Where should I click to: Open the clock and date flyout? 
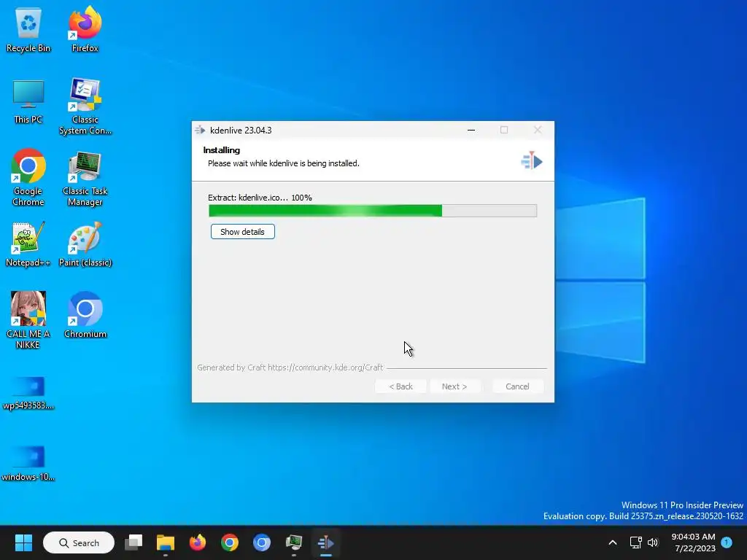coord(694,542)
